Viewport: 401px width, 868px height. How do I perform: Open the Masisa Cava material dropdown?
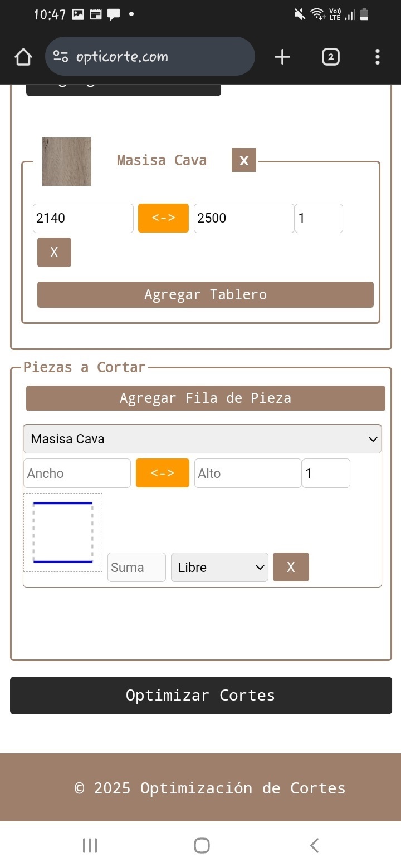(202, 439)
